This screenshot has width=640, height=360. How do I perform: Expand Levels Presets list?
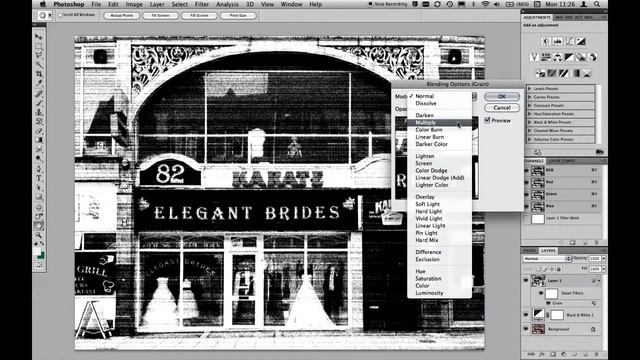pos(530,89)
